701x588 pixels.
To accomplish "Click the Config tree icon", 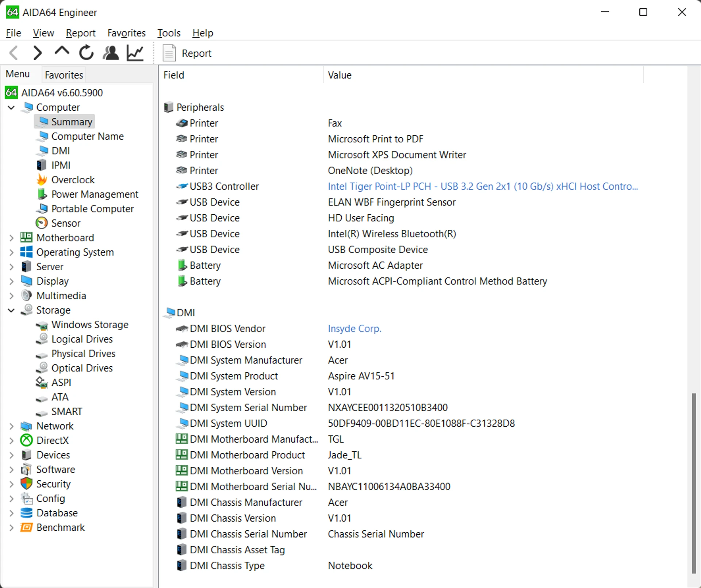I will (26, 499).
